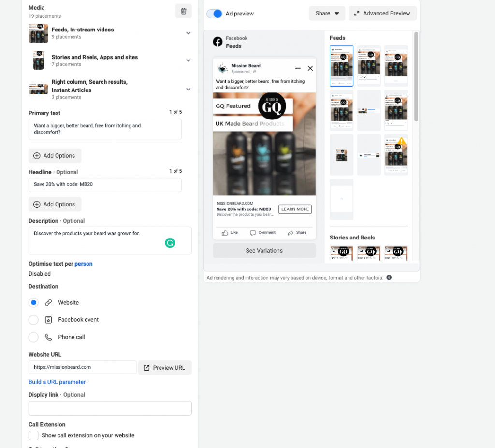Select the third Stories and Reels thumbnail
The height and width of the screenshot is (448, 495).
tap(396, 253)
